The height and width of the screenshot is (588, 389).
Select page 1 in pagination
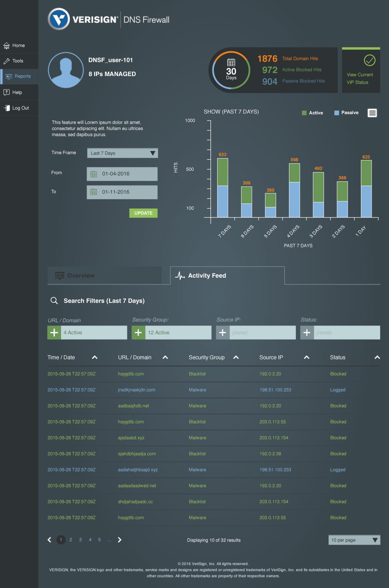(x=61, y=540)
